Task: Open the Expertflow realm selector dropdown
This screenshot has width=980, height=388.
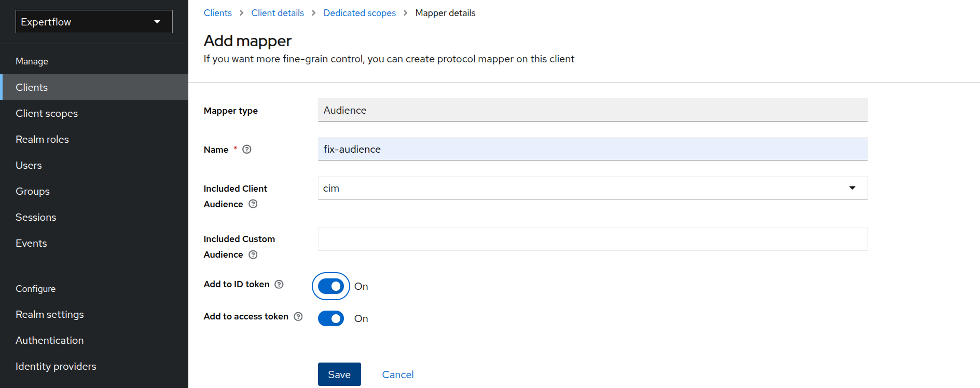Action: (x=94, y=22)
